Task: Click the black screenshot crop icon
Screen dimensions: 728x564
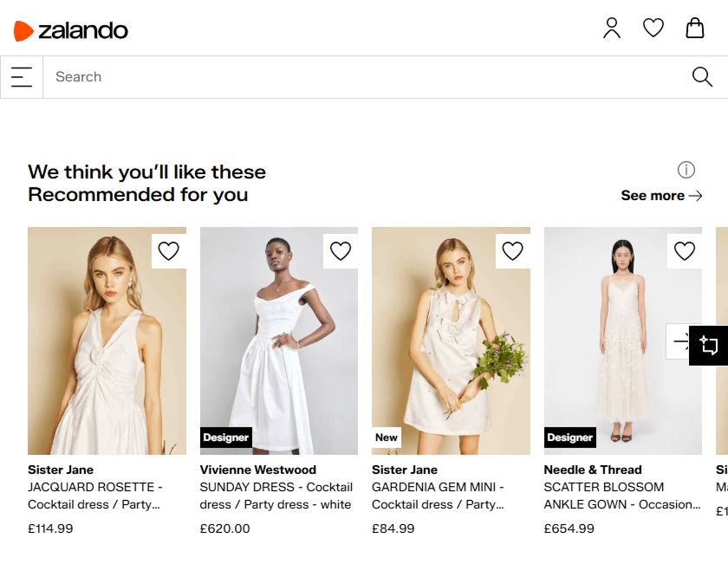Action: pos(709,345)
